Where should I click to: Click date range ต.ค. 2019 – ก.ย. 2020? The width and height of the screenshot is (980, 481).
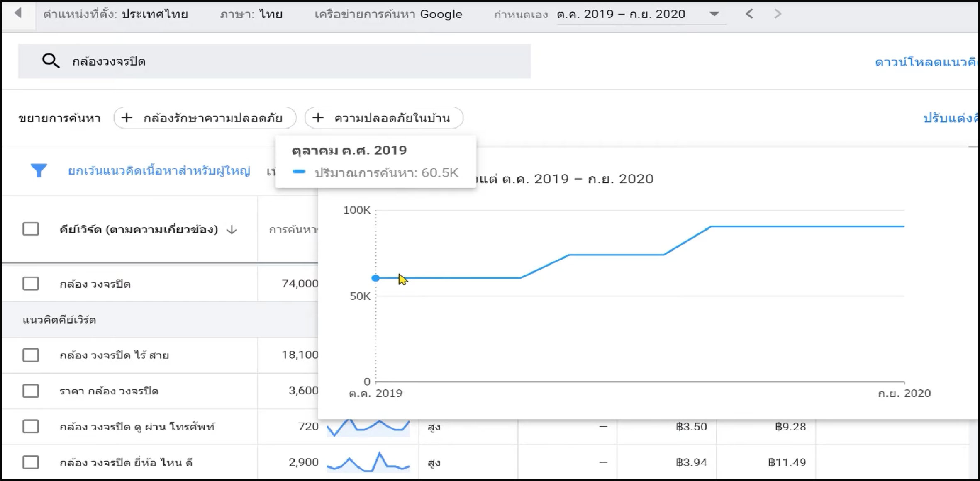[x=621, y=14]
